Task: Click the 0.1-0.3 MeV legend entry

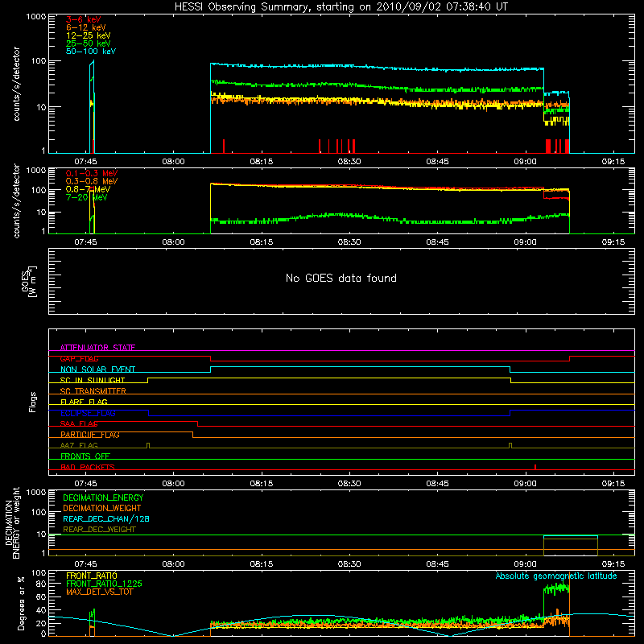Action: [92, 173]
